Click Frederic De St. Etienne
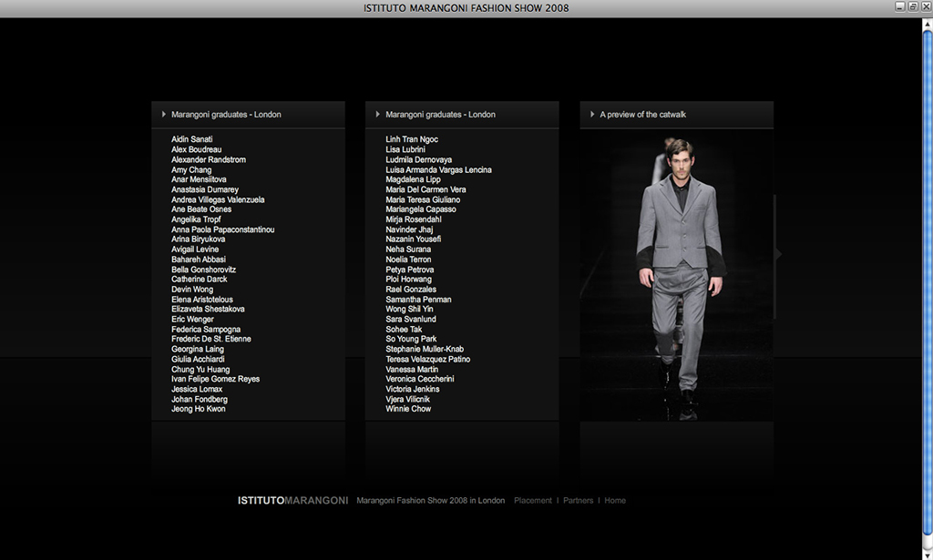 point(211,339)
